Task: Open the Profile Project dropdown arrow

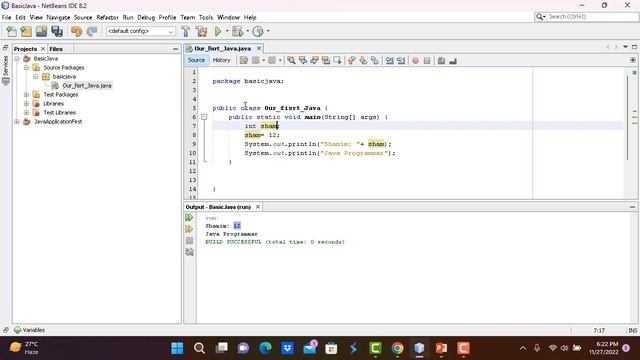Action: tap(268, 31)
